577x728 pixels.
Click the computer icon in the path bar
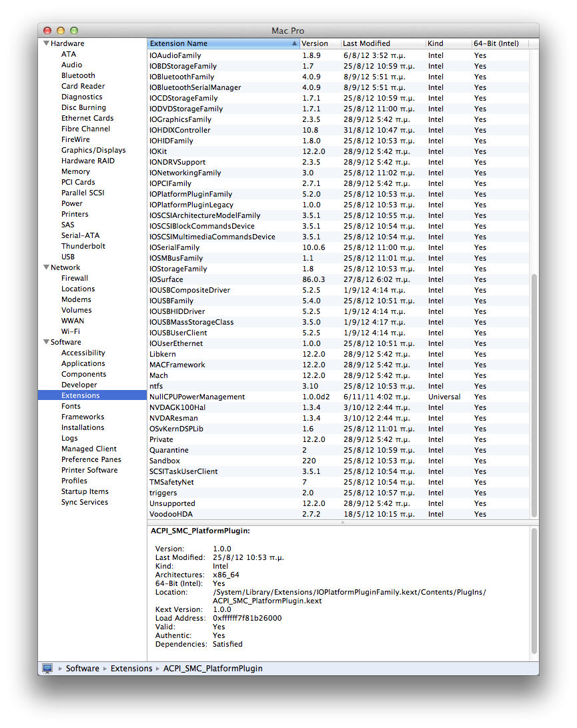(x=47, y=668)
